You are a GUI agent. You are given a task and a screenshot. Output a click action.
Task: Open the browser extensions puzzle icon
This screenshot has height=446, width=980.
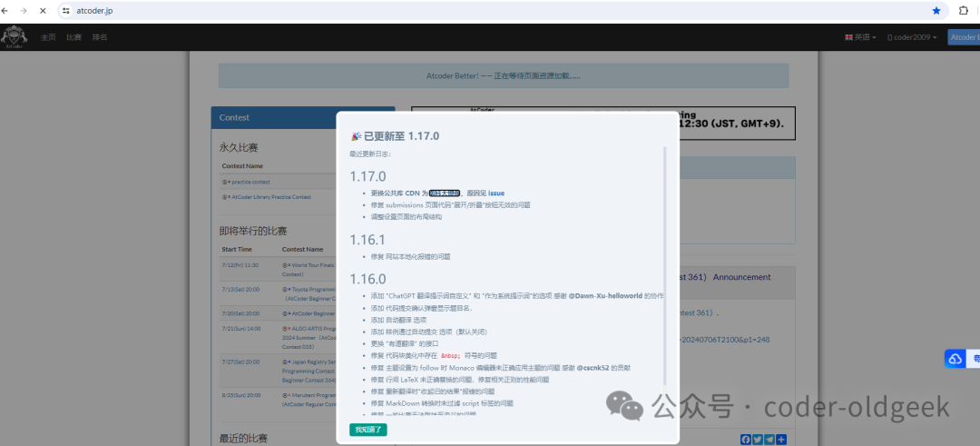964,11
